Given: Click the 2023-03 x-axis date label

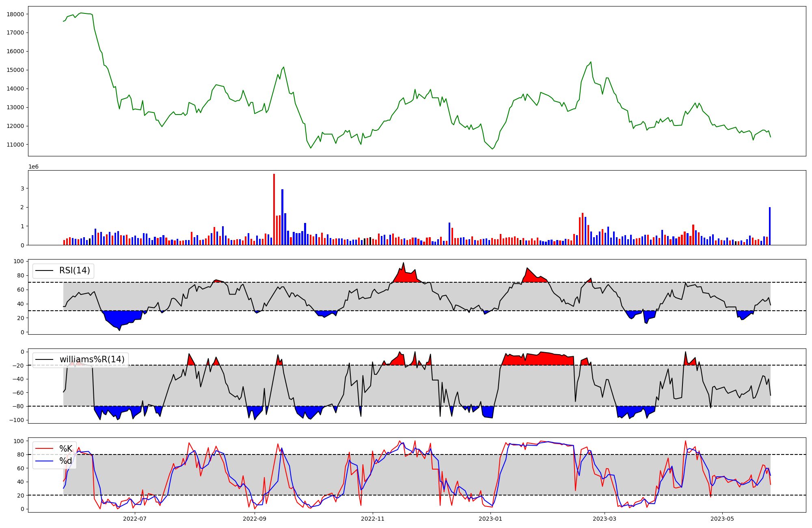Looking at the screenshot, I should [605, 519].
